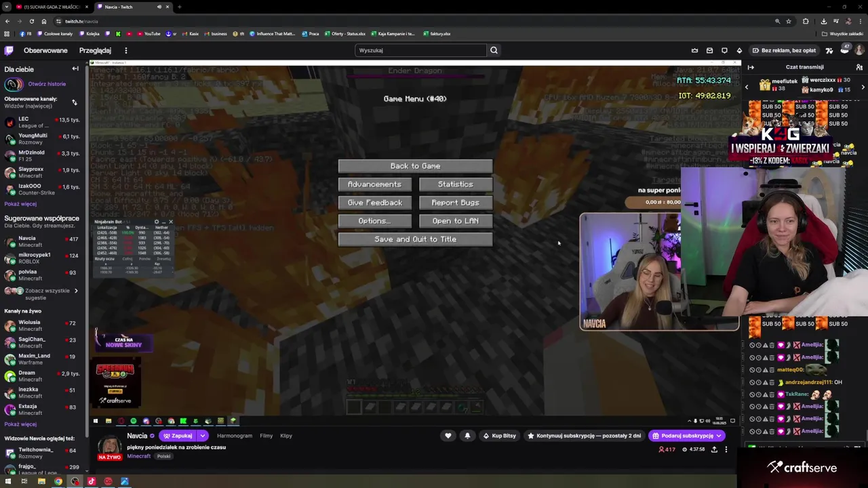
Task: Reload the page in Chrome
Action: coord(31,21)
